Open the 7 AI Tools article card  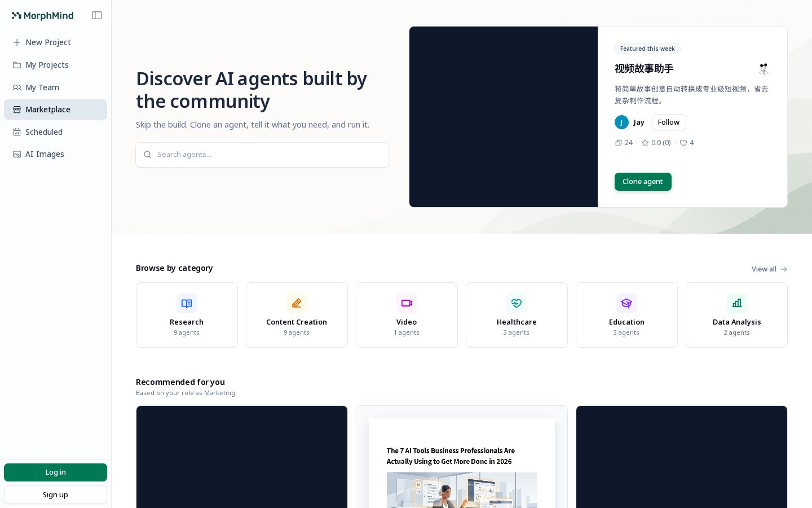click(462, 457)
